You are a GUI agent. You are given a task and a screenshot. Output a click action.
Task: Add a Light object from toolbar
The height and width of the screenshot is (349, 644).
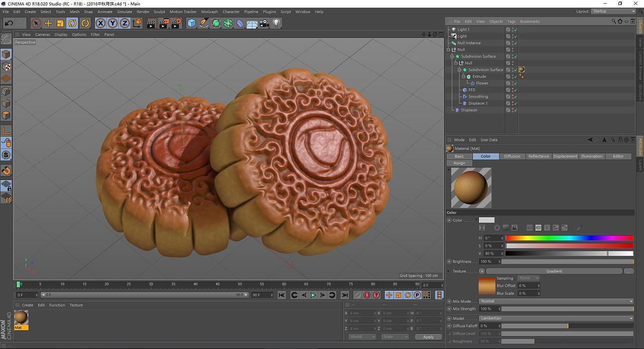coord(276,23)
